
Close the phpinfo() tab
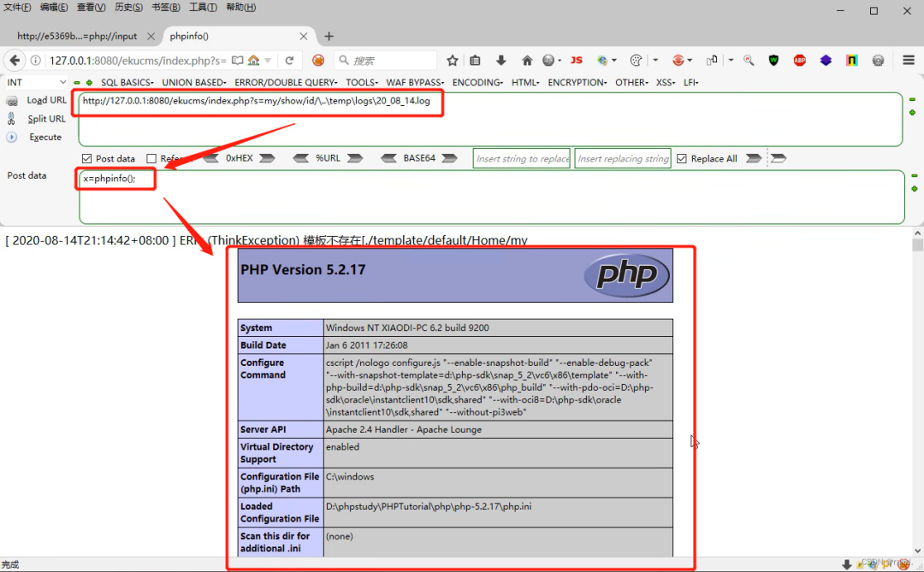304,36
